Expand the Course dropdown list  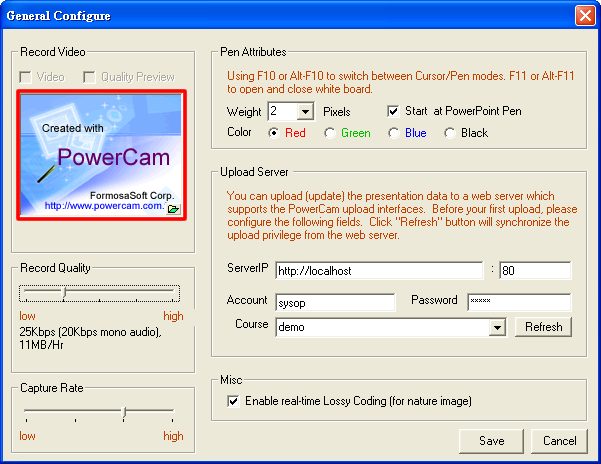(497, 327)
